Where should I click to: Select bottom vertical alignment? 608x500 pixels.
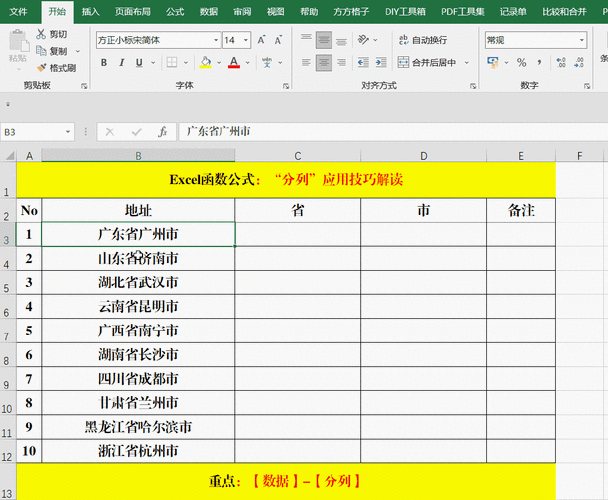[341, 40]
